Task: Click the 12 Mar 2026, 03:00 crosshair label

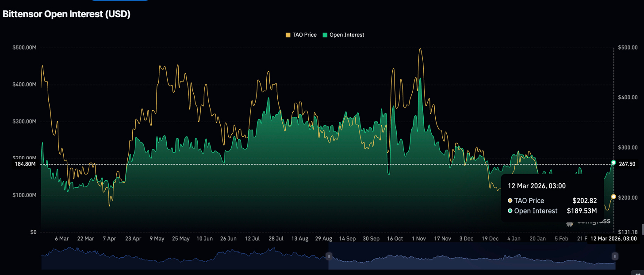Action: [x=613, y=239]
